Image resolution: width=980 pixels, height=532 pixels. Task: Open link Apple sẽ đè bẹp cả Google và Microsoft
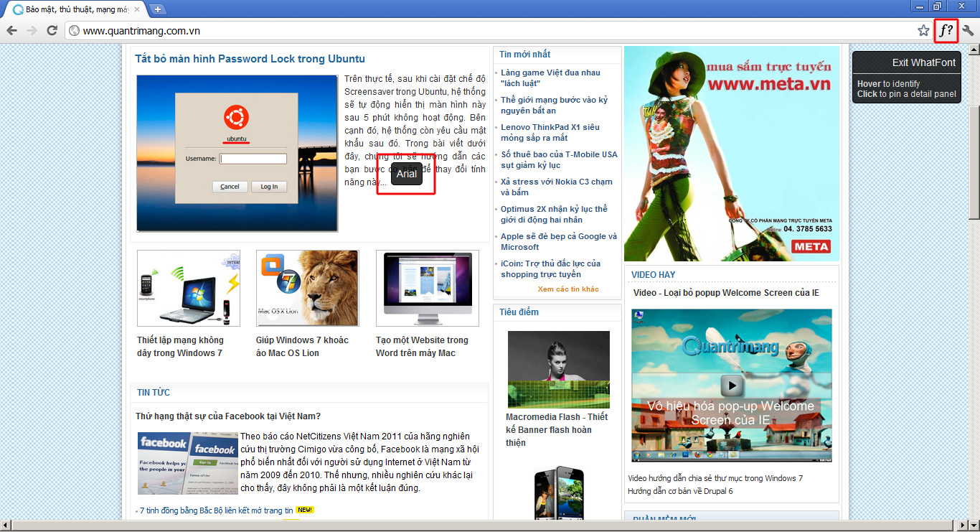559,241
